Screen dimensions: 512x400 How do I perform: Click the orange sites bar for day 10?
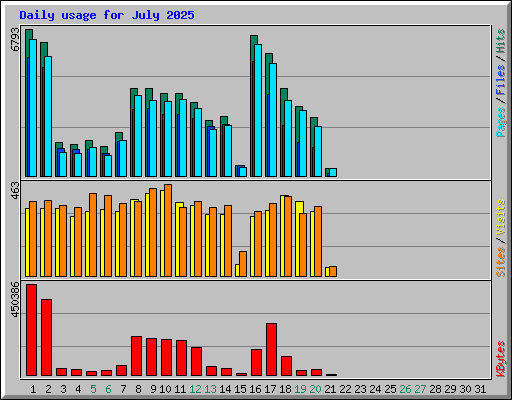click(168, 231)
